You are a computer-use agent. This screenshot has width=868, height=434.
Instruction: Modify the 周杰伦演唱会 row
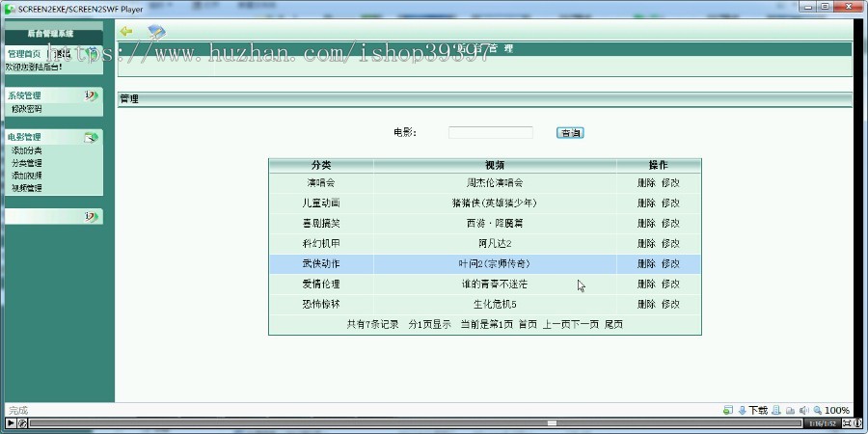670,182
